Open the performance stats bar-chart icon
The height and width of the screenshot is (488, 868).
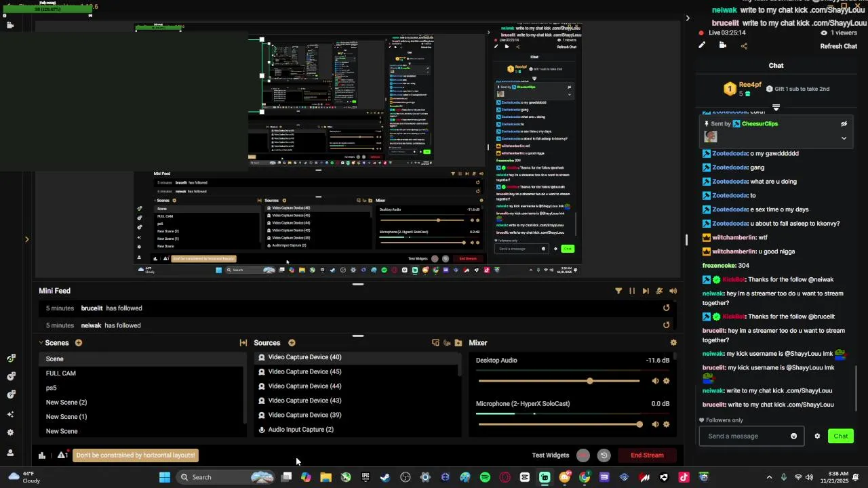42,455
